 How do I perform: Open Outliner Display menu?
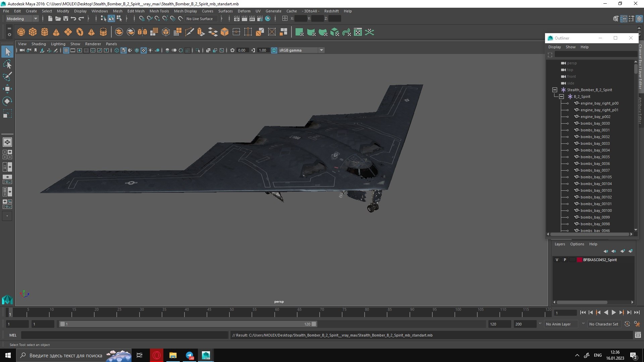click(554, 47)
